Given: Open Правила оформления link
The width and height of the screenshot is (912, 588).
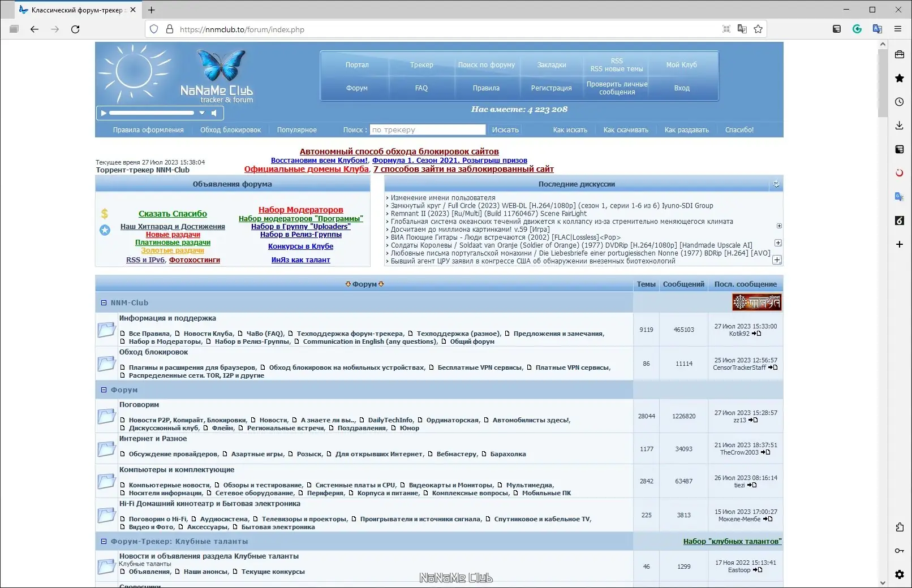Looking at the screenshot, I should [x=148, y=130].
